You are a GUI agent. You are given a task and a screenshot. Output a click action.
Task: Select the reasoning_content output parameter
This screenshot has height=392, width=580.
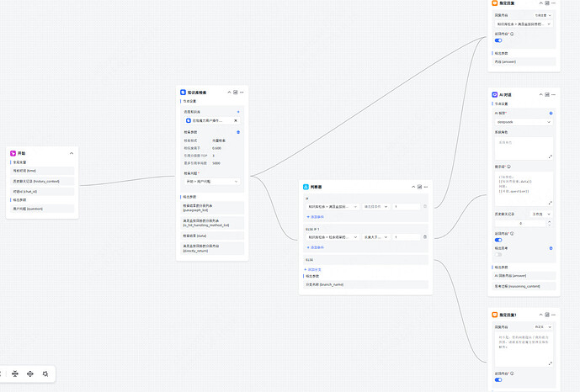[524, 286]
